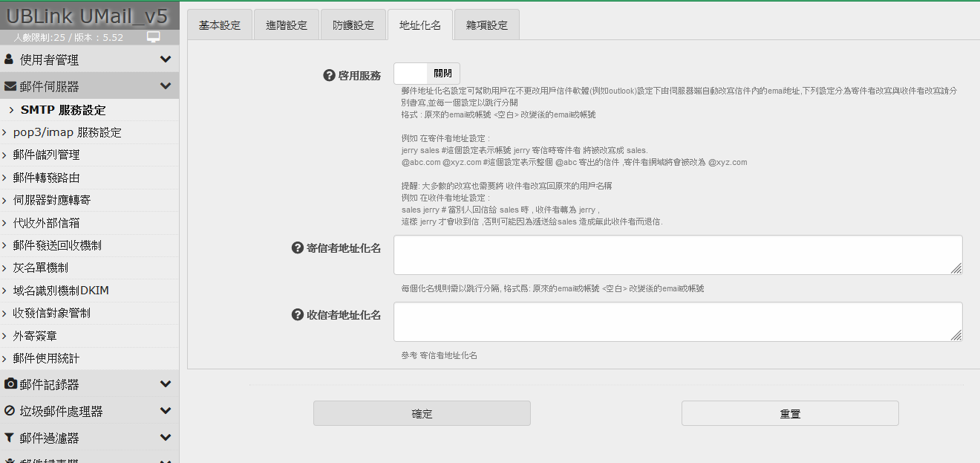Screen dimensions: 980x463
Task: Open pop3/imap 服務設定 in sidebar
Action: click(67, 132)
